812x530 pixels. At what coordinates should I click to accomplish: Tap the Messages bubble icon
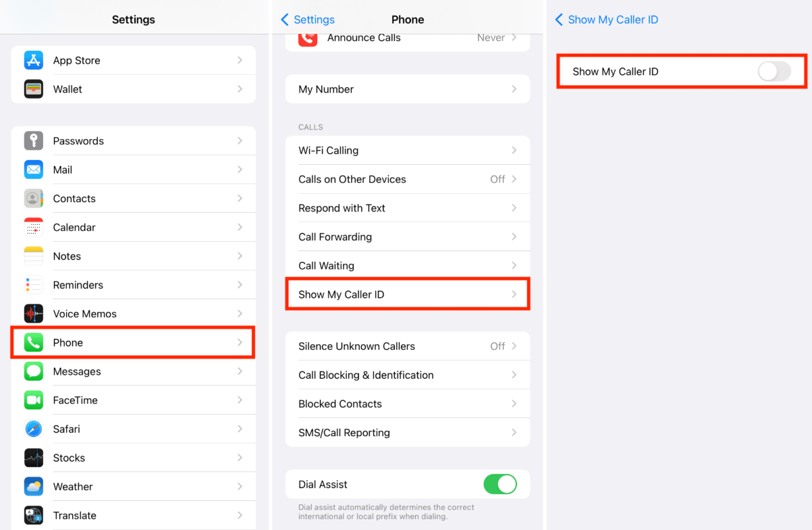34,371
